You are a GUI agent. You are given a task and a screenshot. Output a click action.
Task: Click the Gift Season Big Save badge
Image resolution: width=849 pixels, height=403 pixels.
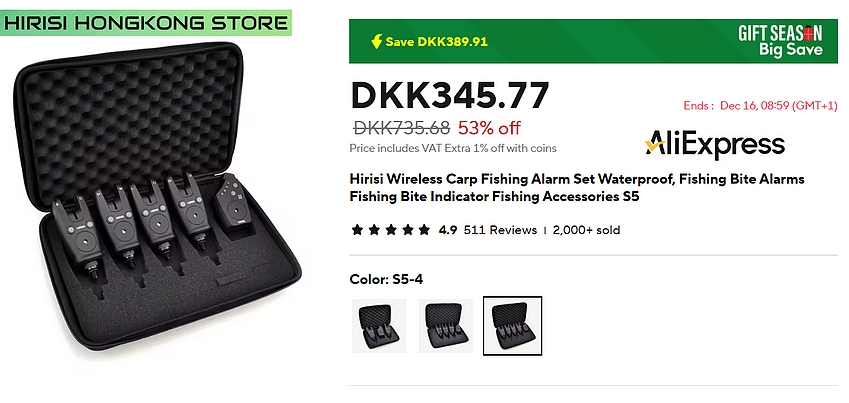click(780, 41)
